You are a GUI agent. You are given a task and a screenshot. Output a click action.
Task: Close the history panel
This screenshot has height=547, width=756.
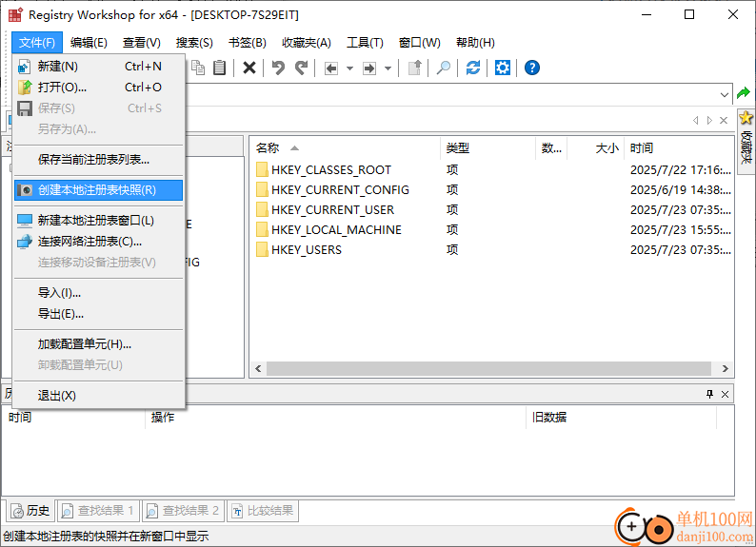tap(725, 395)
